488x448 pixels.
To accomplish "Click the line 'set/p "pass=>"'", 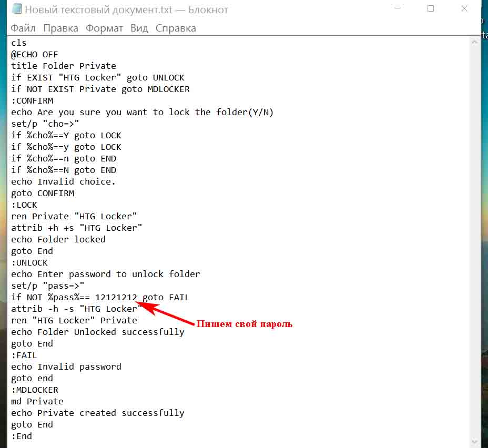I will (x=48, y=286).
